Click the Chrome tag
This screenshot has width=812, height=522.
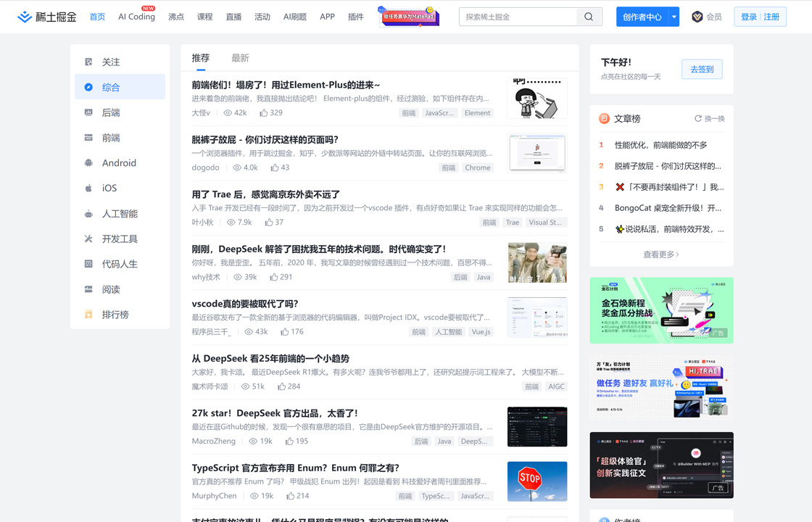click(478, 167)
